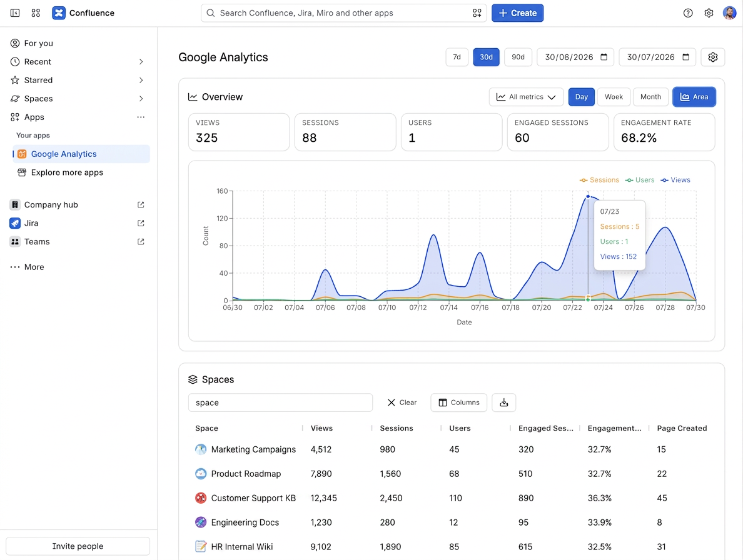Click the ENGAGED SESSIONS 60 card
This screenshot has height=560, width=743.
[558, 132]
